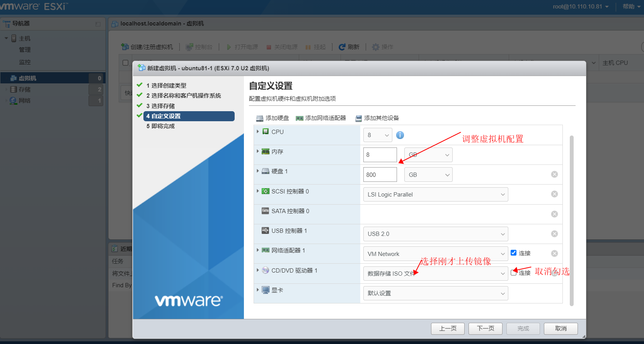Open the memory unit GB dropdown
644x344 pixels.
tap(428, 155)
